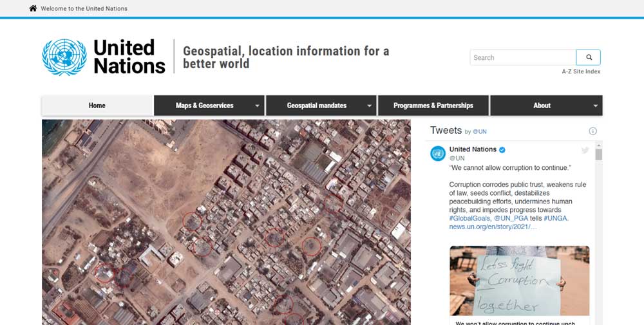The image size is (644, 325).
Task: Click the home icon in top bar
Action: pos(33,8)
